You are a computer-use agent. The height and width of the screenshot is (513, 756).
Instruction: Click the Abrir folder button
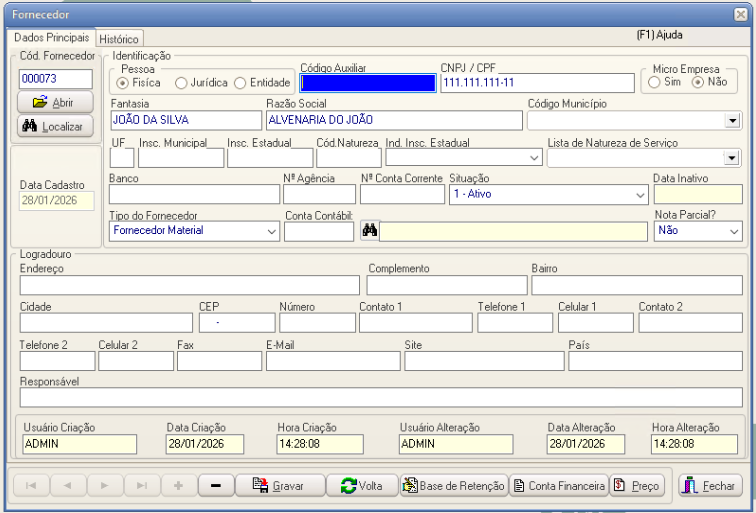[x=55, y=102]
